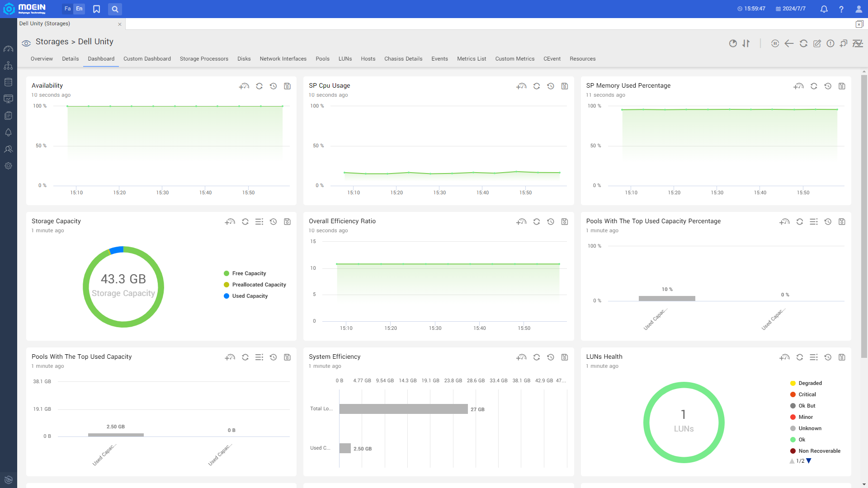Click the sort arrows icon in page toolbar
Screen dimensions: 868x488
[x=746, y=43]
